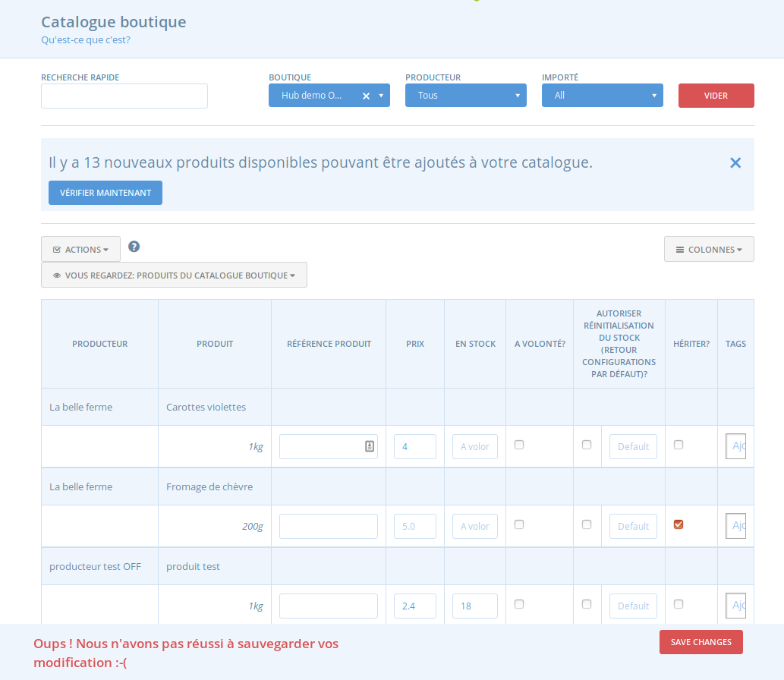Toggle stock reset checkbox for produit test 1kg
The image size is (784, 680).
coord(587,604)
